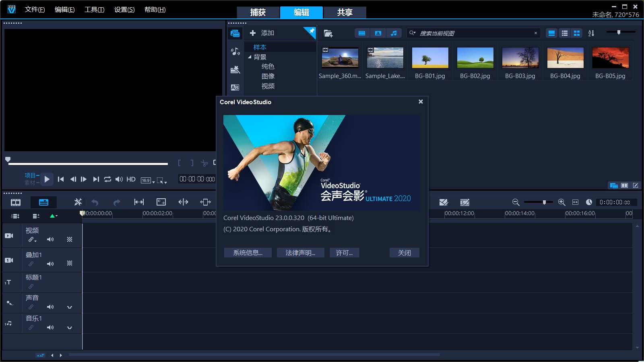The image size is (644, 362).
Task: Click the import media files folder icon
Action: point(328,33)
